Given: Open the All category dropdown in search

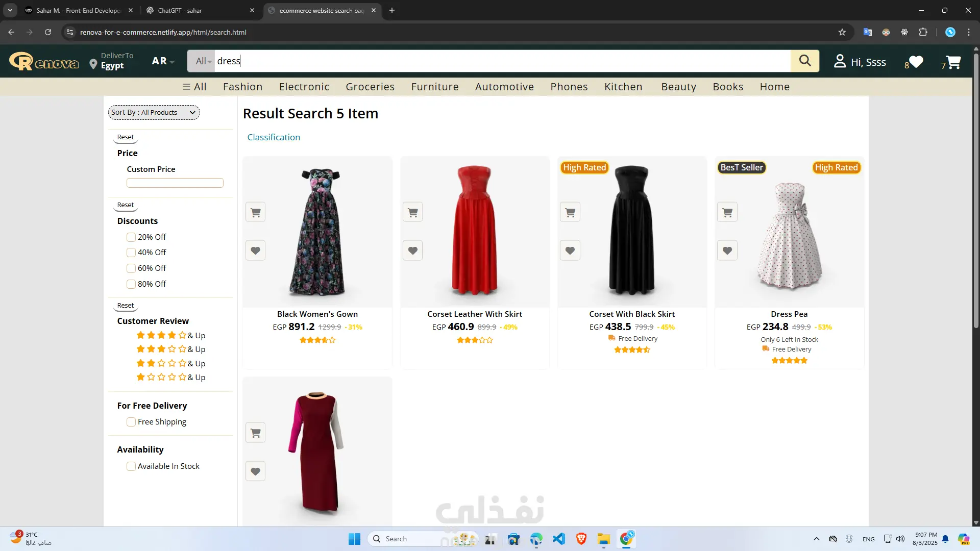Looking at the screenshot, I should 203,61.
